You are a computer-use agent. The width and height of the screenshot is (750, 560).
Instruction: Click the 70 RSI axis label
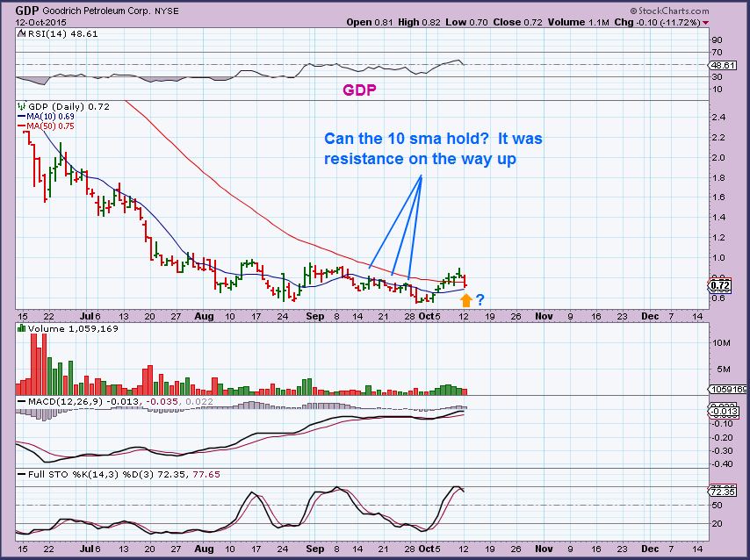click(x=717, y=53)
